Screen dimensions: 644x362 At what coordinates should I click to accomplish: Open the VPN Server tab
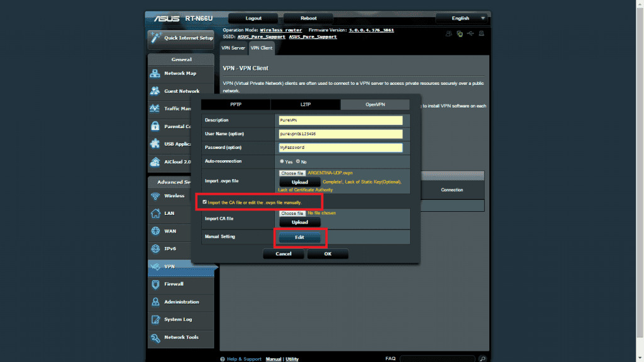[x=233, y=48]
